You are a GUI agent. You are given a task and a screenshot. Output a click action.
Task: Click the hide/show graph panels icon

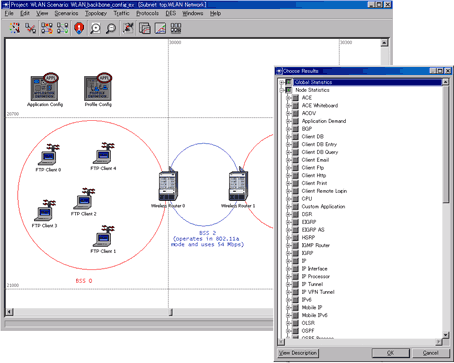pyautogui.click(x=176, y=28)
